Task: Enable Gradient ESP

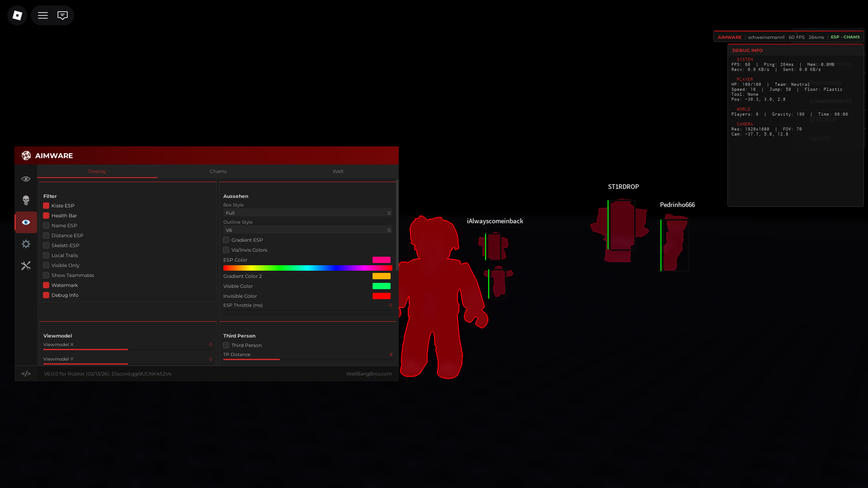Action: pos(226,240)
